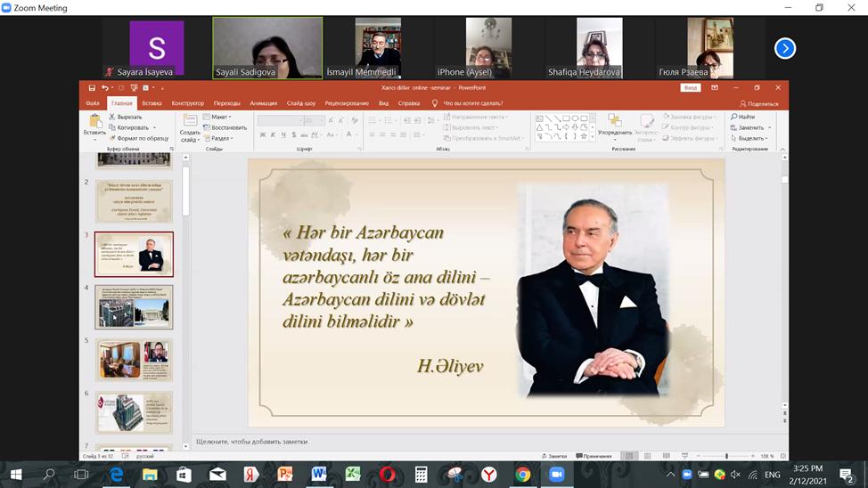Click the volume muted tray icon

click(736, 475)
